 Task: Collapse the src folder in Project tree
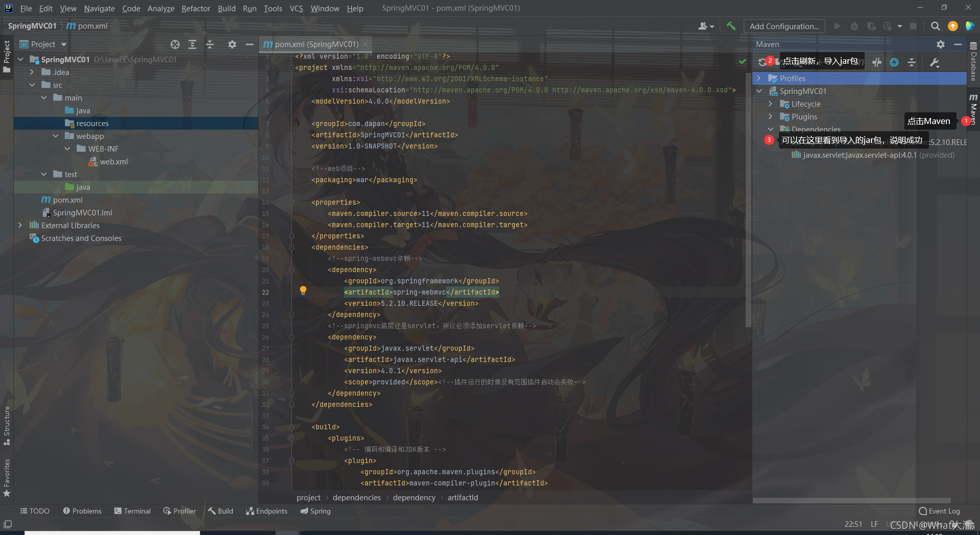[32, 85]
